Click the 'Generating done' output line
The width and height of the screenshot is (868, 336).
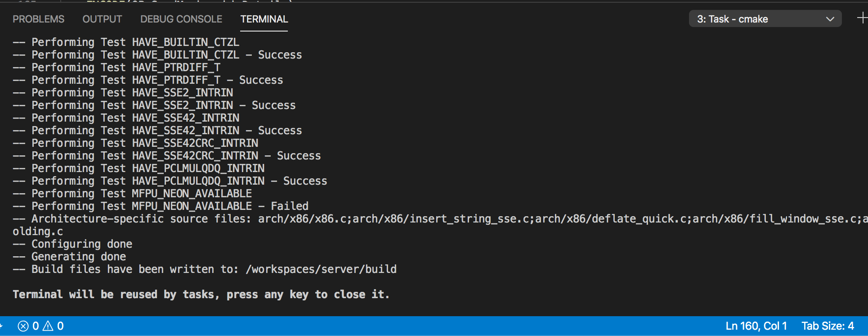(69, 257)
